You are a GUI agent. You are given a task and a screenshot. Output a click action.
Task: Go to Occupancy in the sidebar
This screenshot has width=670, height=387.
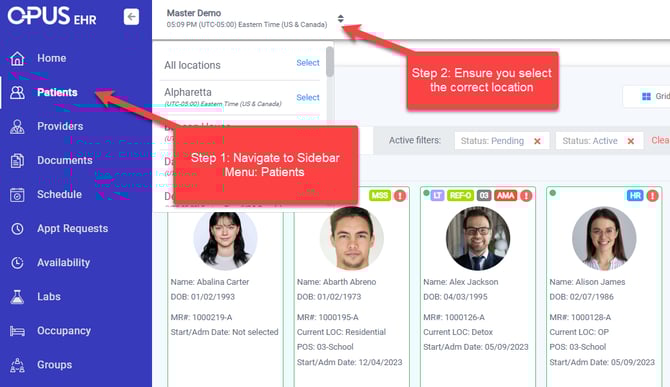pyautogui.click(x=64, y=331)
